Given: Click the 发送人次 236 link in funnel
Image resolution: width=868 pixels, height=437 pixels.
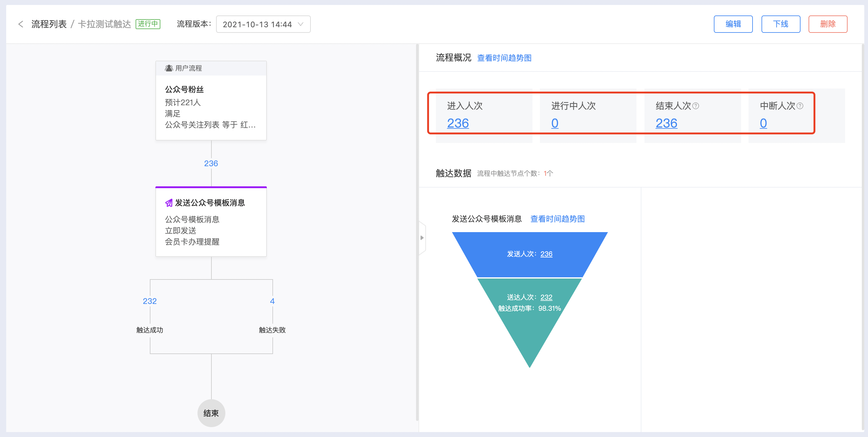Looking at the screenshot, I should tap(546, 254).
